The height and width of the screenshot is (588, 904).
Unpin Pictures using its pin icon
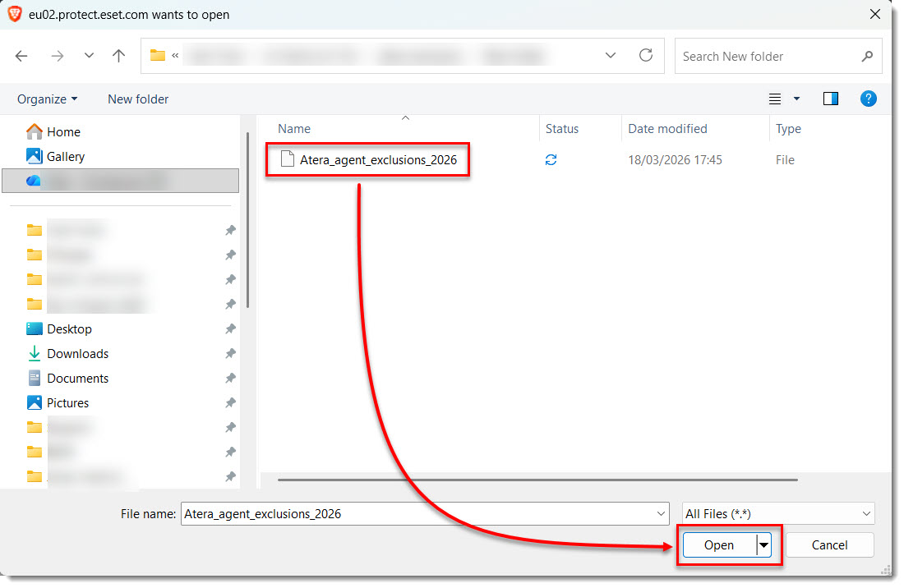click(x=231, y=403)
